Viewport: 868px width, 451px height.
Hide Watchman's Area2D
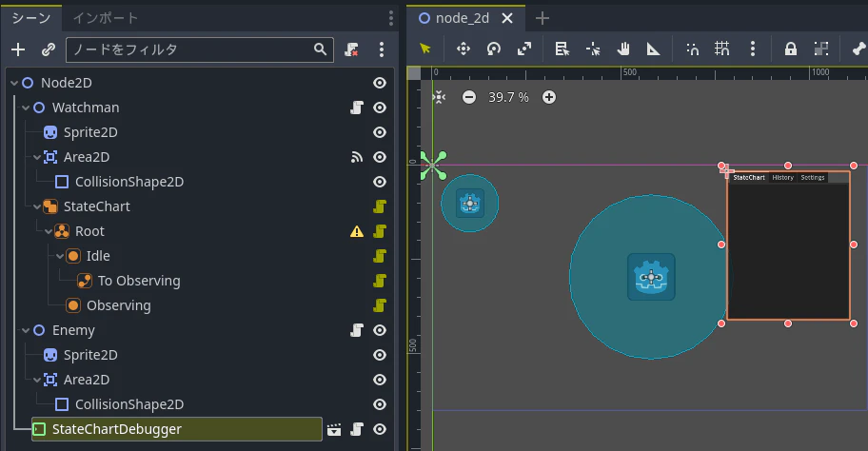pos(379,157)
